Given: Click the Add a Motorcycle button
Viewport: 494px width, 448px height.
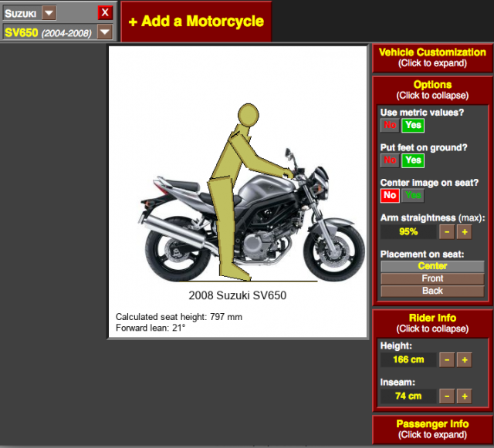Looking at the screenshot, I should click(196, 22).
